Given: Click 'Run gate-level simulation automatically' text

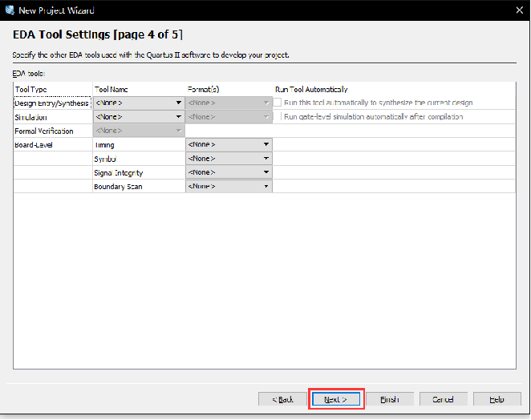Looking at the screenshot, I should [373, 117].
